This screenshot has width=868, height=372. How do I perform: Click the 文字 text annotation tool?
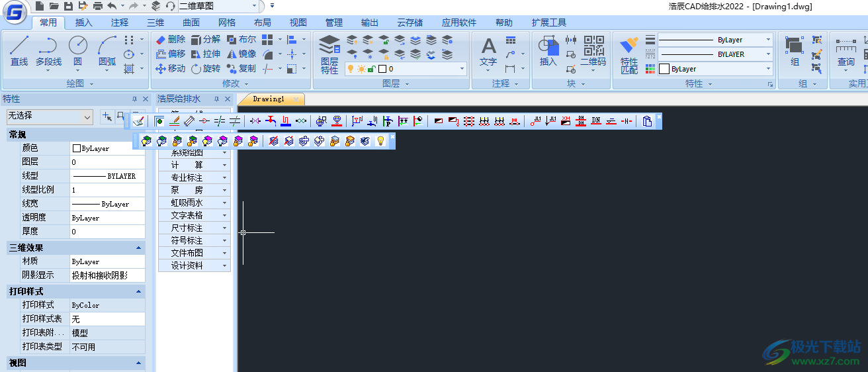(488, 52)
